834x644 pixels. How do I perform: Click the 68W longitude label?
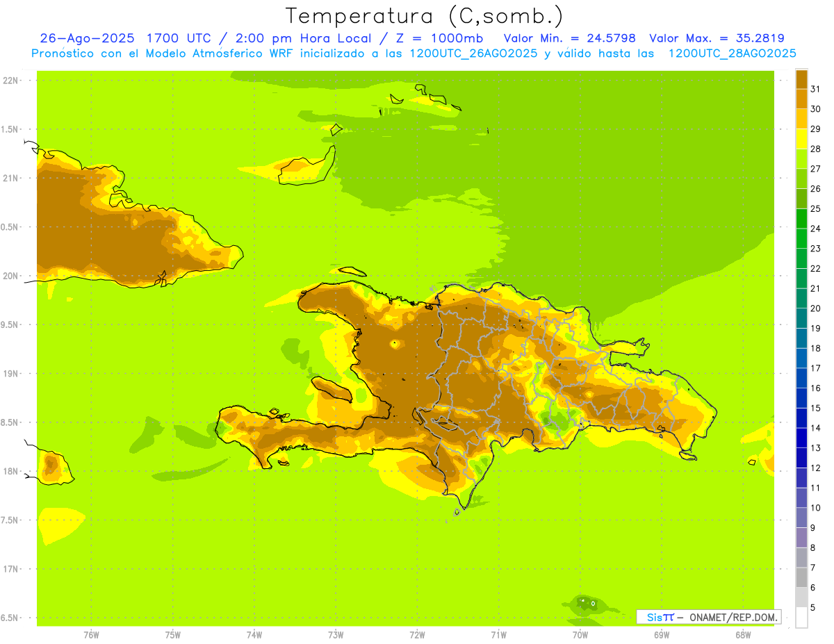coord(743,635)
